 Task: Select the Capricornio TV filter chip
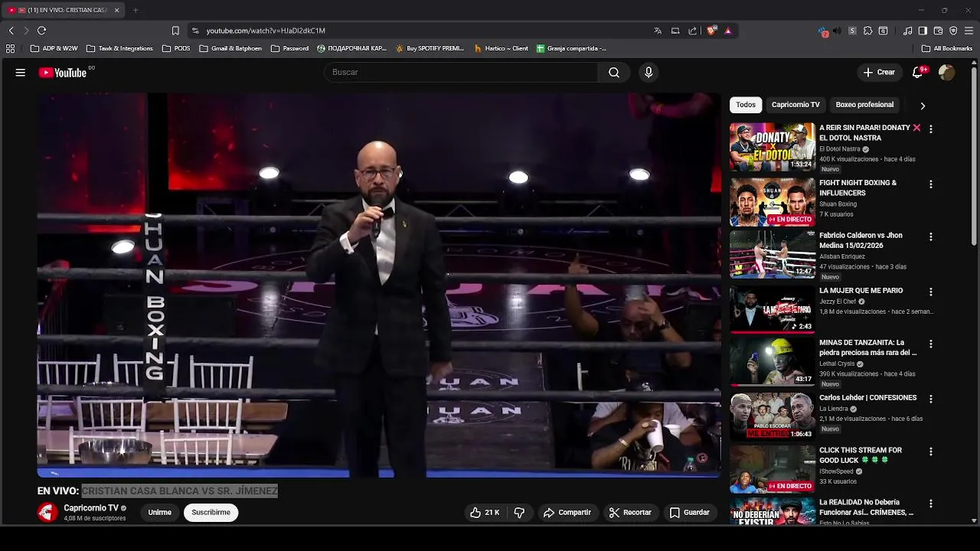795,105
